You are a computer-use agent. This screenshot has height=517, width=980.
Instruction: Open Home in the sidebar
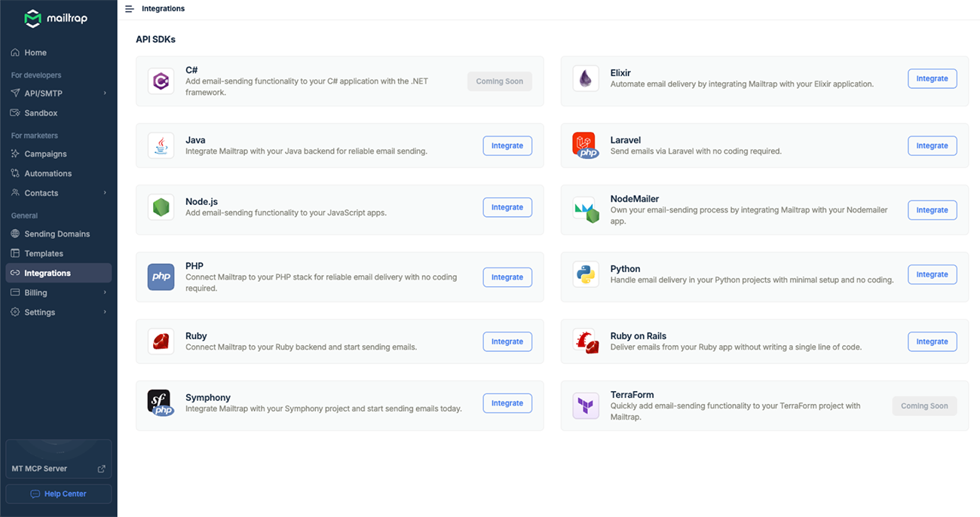(59, 53)
